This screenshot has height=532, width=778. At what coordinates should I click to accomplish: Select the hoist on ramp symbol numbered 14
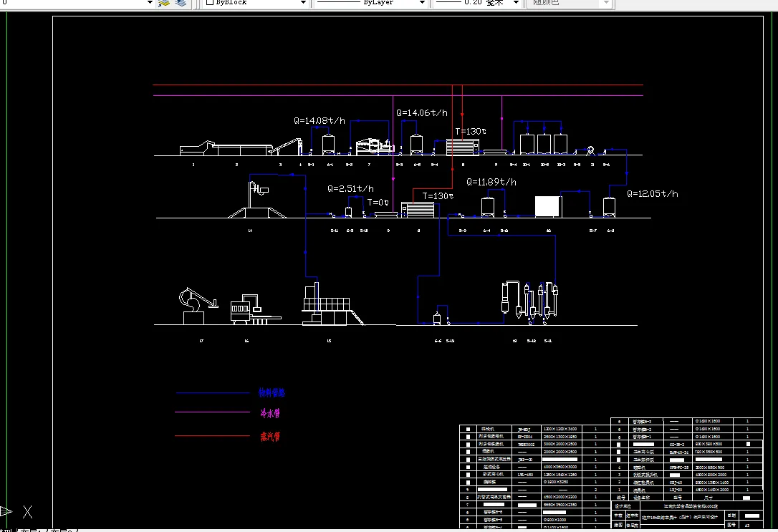[x=256, y=200]
